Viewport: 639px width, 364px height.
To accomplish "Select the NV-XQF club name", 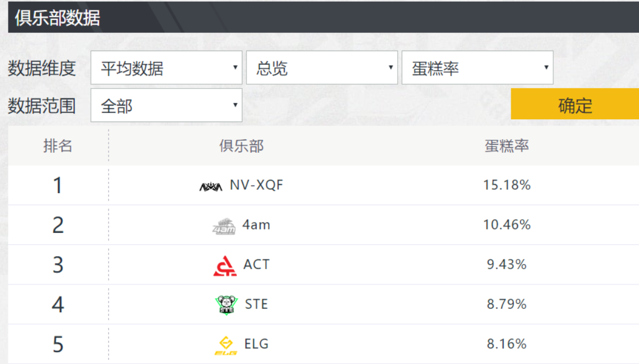I will pyautogui.click(x=256, y=185).
